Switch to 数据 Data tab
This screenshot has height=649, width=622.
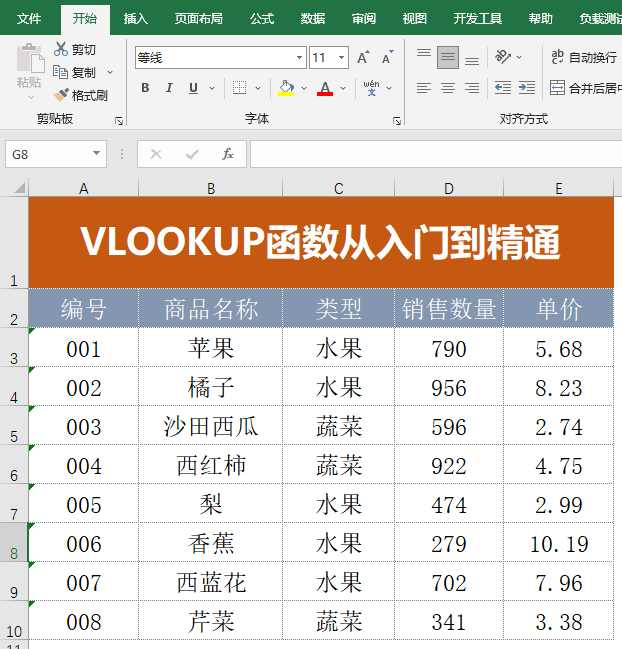coord(313,19)
